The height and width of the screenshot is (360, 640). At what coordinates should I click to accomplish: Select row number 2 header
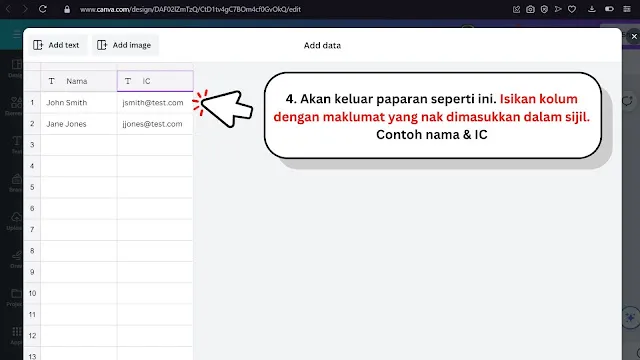[x=32, y=124]
